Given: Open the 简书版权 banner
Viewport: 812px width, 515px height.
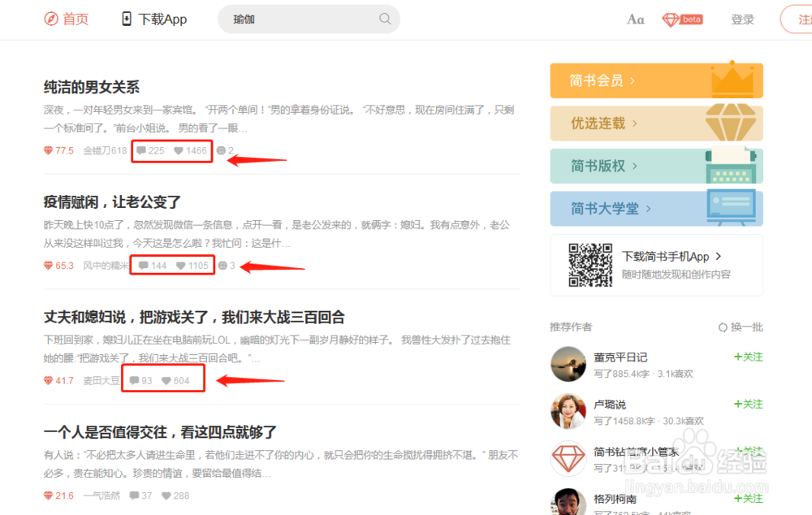Looking at the screenshot, I should click(x=656, y=166).
